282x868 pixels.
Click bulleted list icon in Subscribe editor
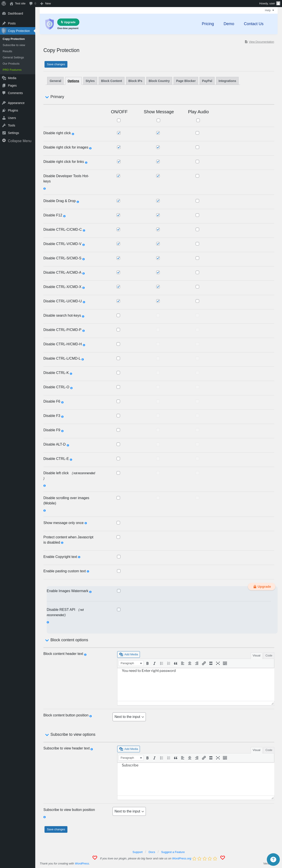pyautogui.click(x=161, y=758)
